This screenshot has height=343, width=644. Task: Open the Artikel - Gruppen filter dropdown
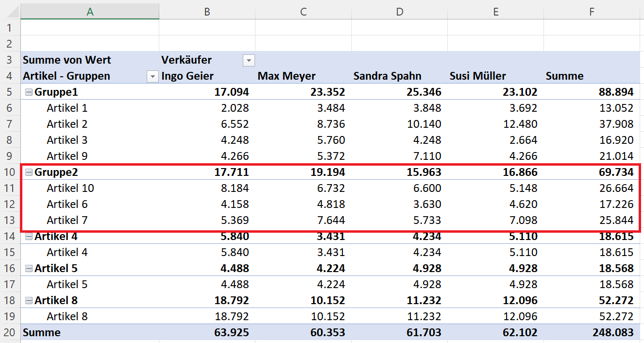[x=153, y=76]
